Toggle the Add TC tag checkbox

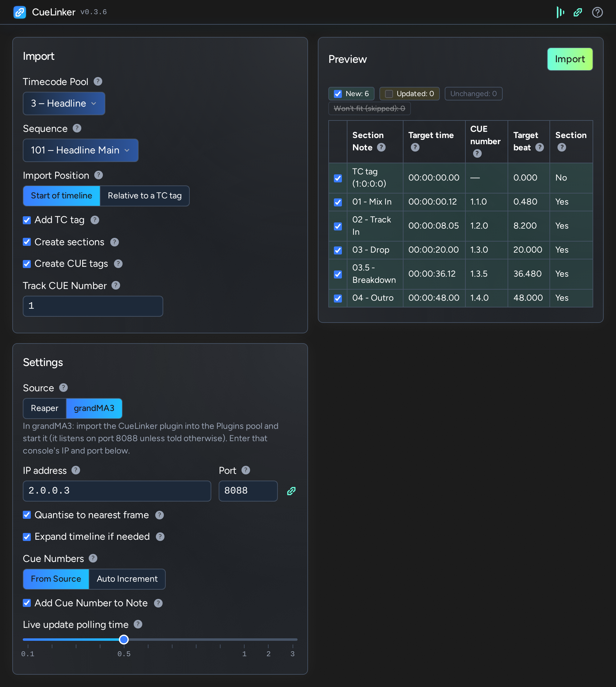27,220
